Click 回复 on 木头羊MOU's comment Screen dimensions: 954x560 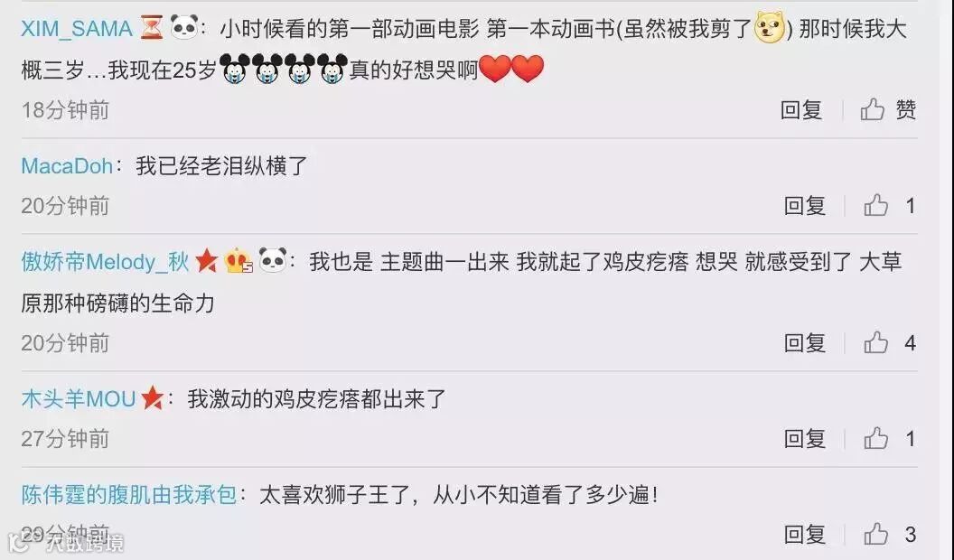click(x=804, y=439)
